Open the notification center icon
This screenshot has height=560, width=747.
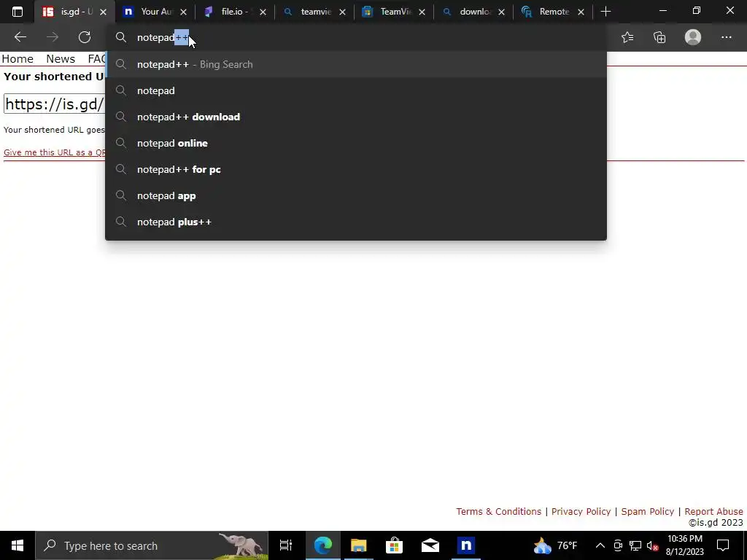coord(723,545)
